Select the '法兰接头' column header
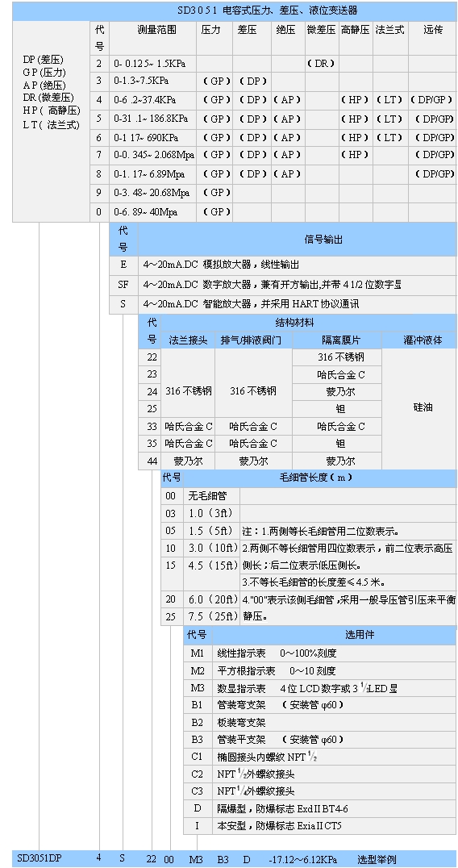This screenshot has width=458, height=868. coord(188,340)
